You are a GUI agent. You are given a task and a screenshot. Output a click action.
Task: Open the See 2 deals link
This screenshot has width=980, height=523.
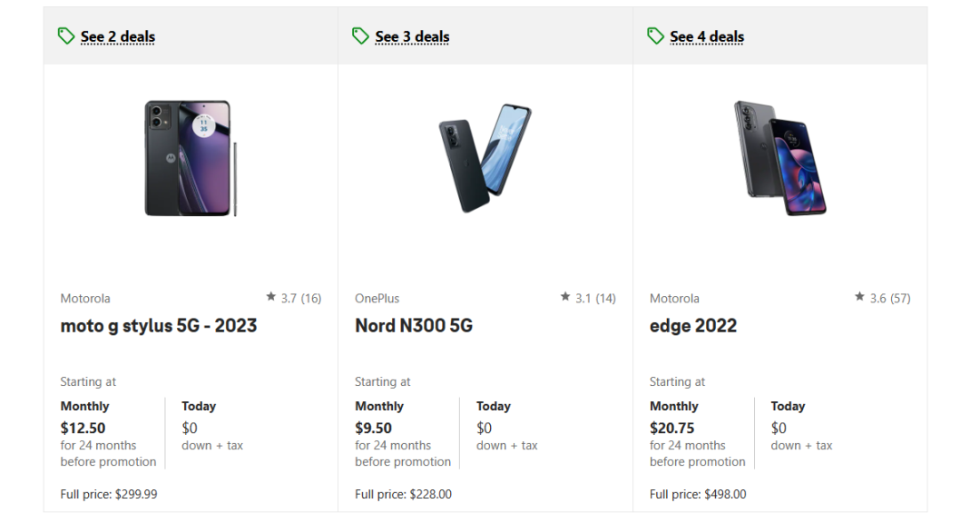tap(118, 37)
